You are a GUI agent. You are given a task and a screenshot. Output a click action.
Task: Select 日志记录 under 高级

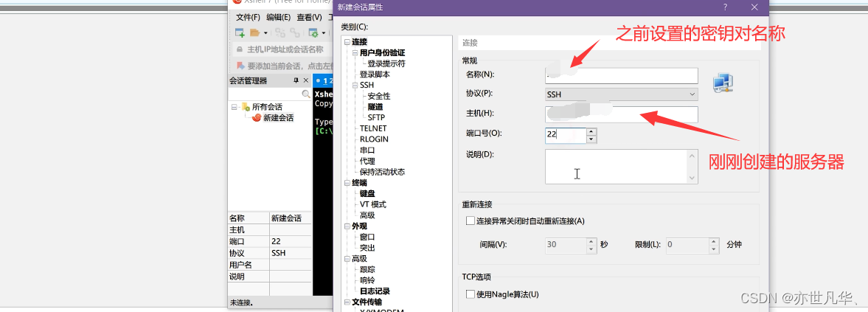[x=375, y=291]
